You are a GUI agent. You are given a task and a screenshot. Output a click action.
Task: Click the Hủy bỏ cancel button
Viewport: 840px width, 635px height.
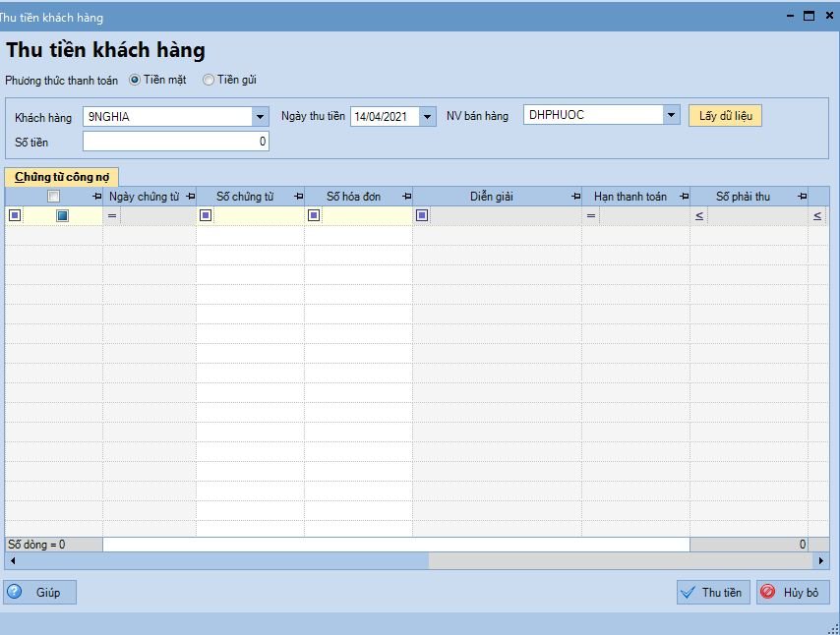pyautogui.click(x=793, y=592)
